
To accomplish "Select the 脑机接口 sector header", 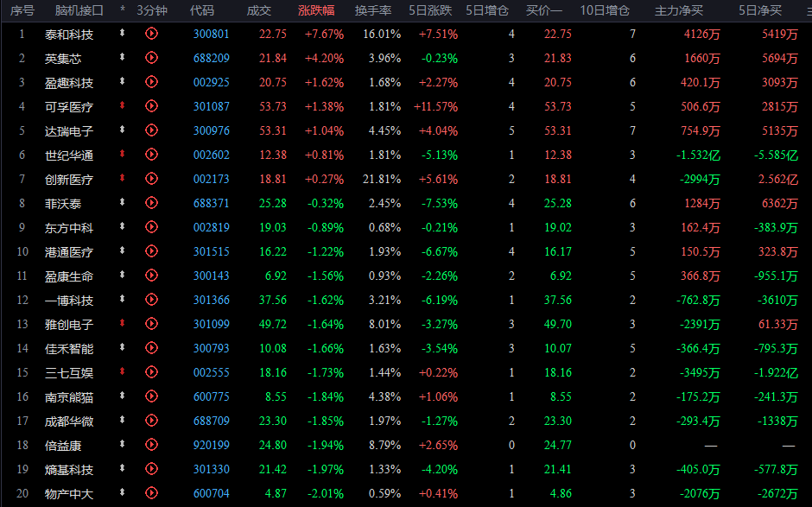I will click(79, 10).
